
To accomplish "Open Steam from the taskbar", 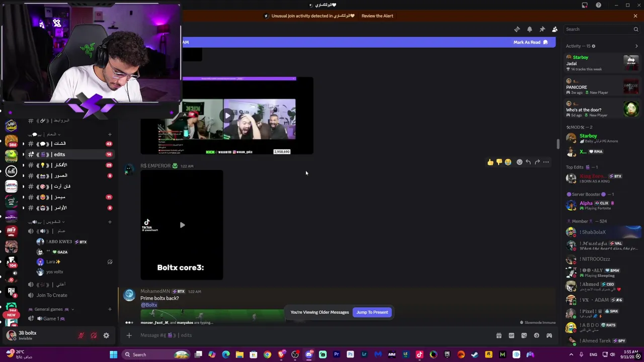I will 474,354.
